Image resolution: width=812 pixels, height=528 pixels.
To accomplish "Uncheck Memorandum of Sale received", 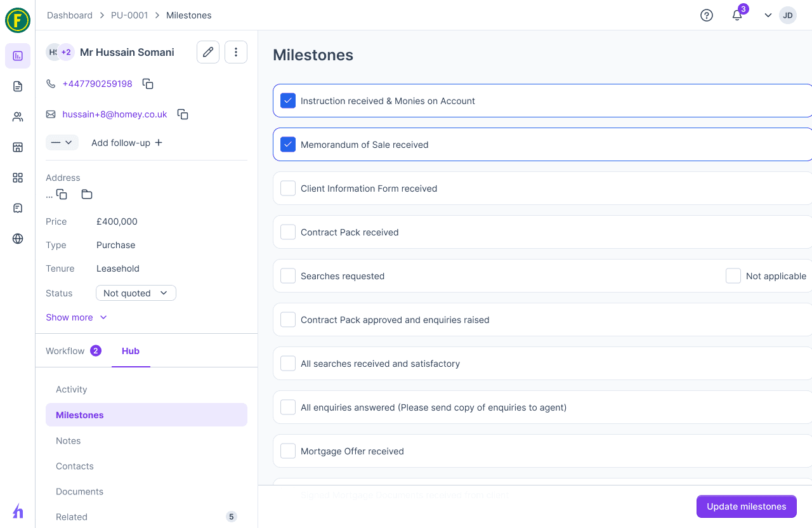I will click(x=288, y=145).
